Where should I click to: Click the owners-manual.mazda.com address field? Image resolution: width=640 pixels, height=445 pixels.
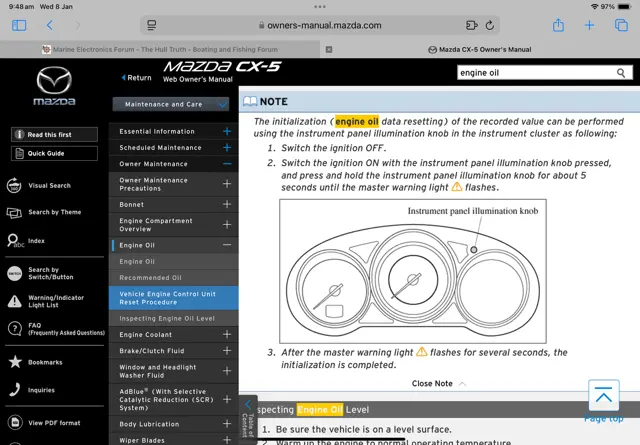point(320,25)
